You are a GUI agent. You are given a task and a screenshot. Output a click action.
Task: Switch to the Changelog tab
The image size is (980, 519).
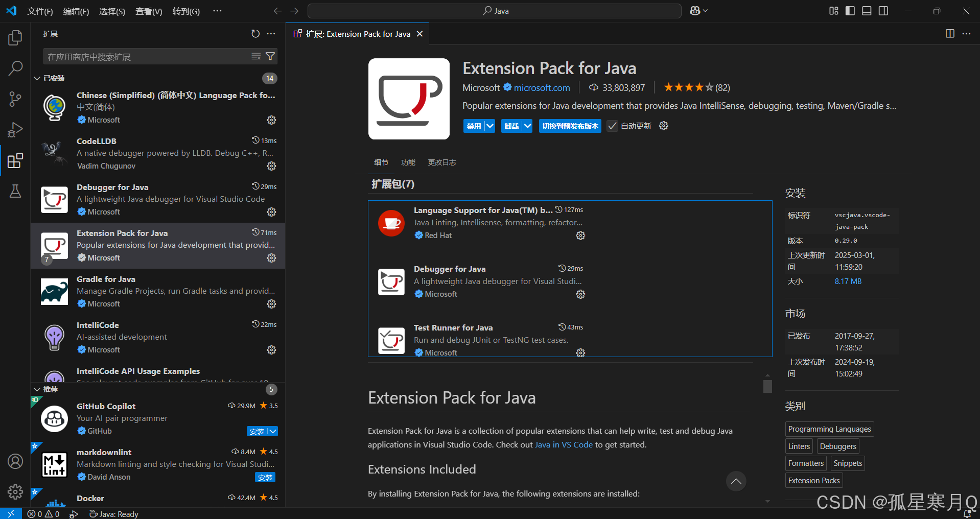(442, 162)
